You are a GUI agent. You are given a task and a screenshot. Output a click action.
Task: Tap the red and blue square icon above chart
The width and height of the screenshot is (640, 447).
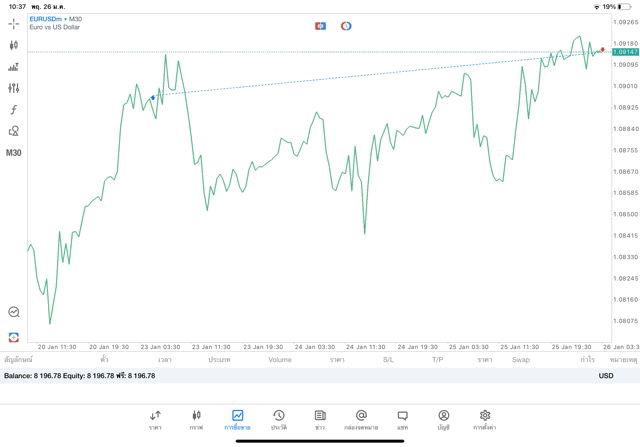[x=320, y=26]
